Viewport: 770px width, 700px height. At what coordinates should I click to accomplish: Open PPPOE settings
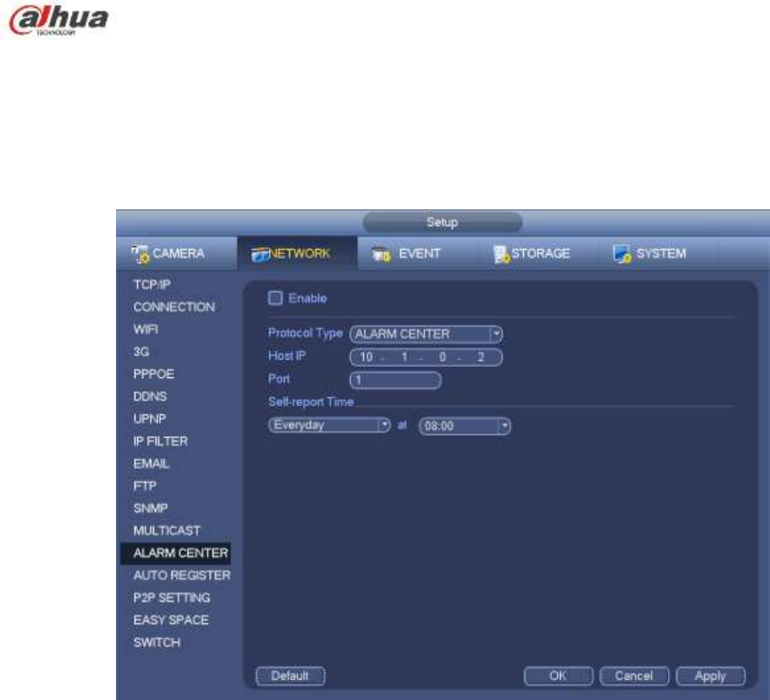tap(153, 374)
